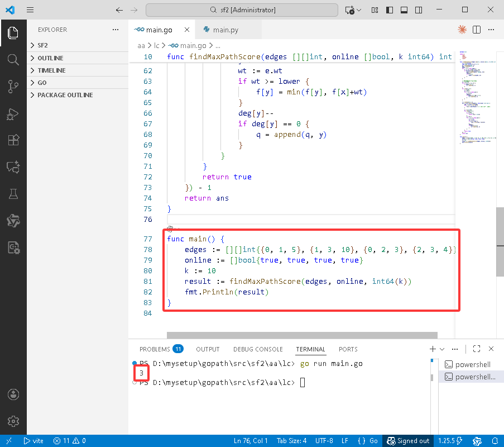Open the Customize Layout button

click(x=375, y=10)
